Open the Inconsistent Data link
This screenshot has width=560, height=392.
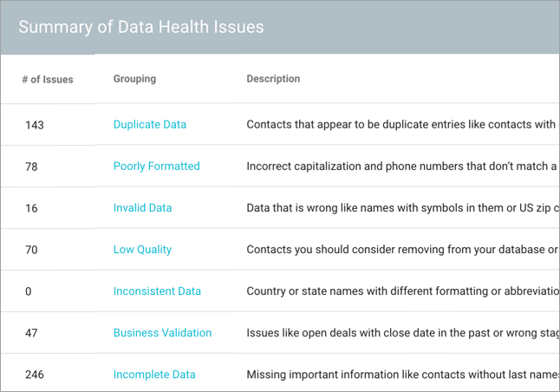(157, 291)
